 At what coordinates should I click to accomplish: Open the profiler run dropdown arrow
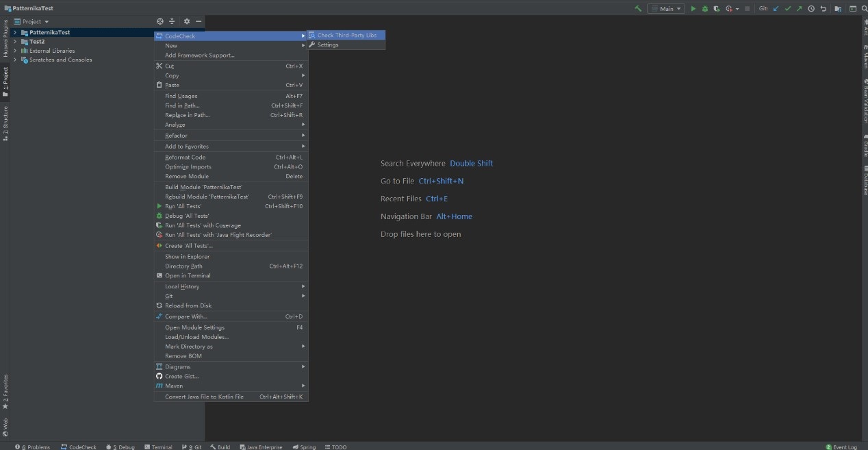[737, 9]
